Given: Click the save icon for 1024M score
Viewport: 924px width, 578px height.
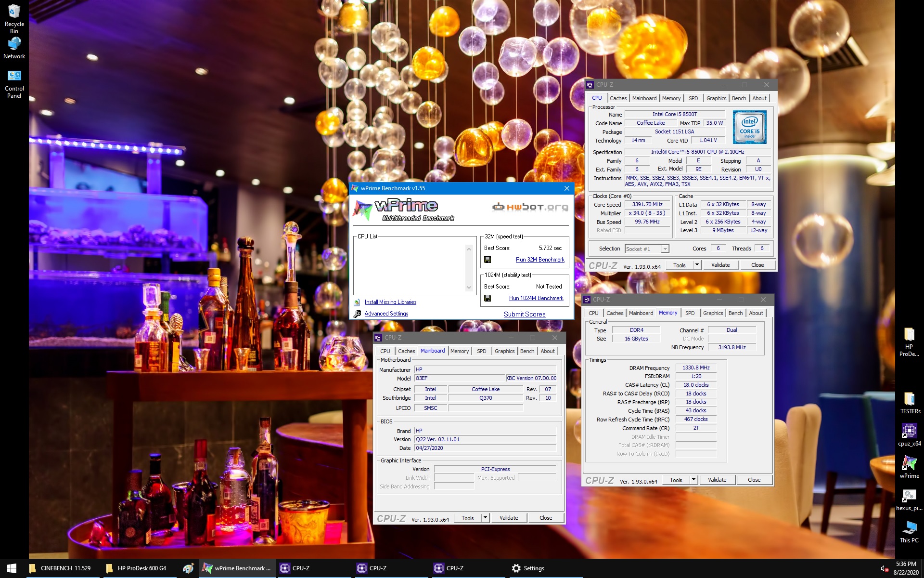Looking at the screenshot, I should point(488,298).
